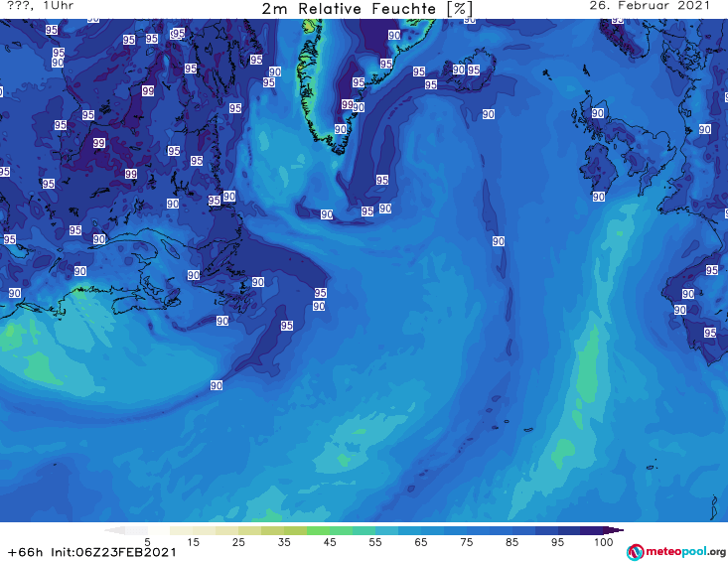Click the legend value '45'
The image size is (728, 562).
[x=330, y=542]
